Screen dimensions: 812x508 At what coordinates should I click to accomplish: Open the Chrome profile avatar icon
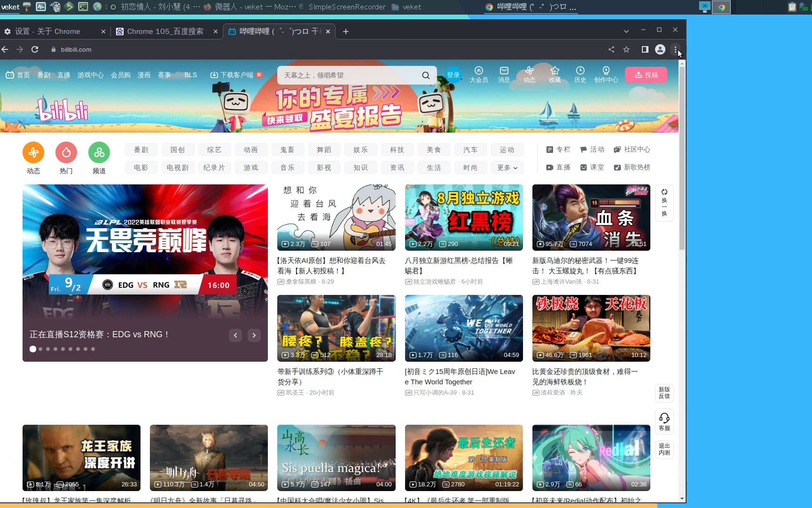coord(660,49)
